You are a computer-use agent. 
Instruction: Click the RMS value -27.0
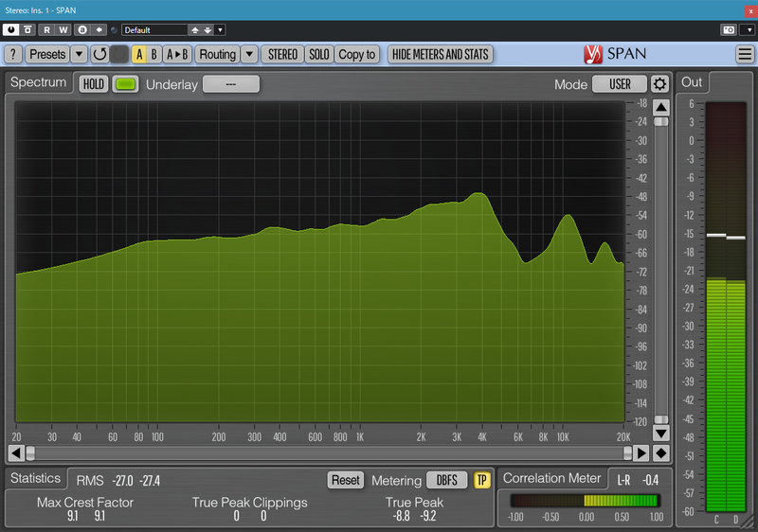(x=123, y=481)
